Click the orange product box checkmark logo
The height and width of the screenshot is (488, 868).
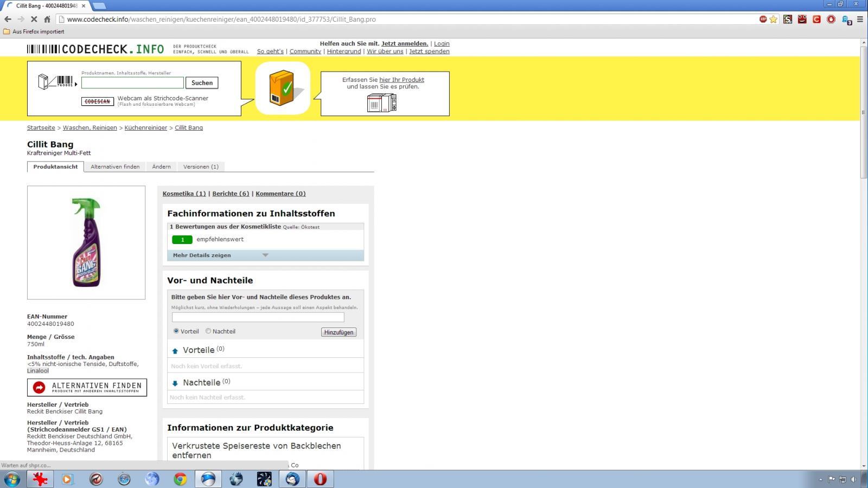coord(283,88)
